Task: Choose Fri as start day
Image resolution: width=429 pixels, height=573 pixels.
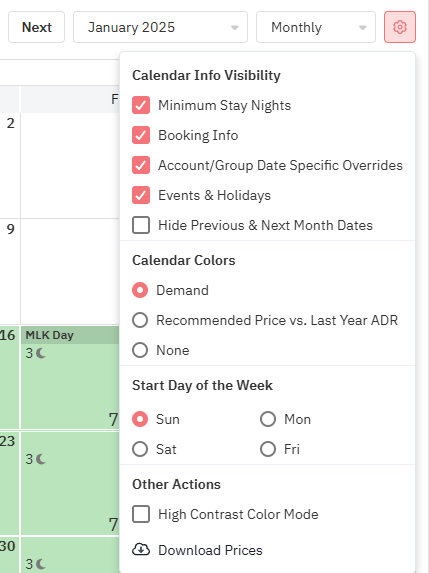Action: coord(268,449)
